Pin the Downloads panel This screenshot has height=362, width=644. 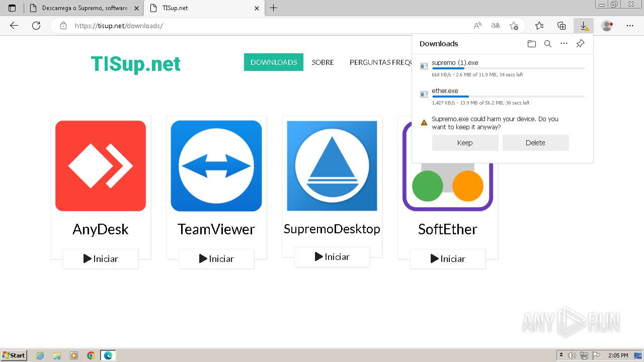click(x=580, y=44)
